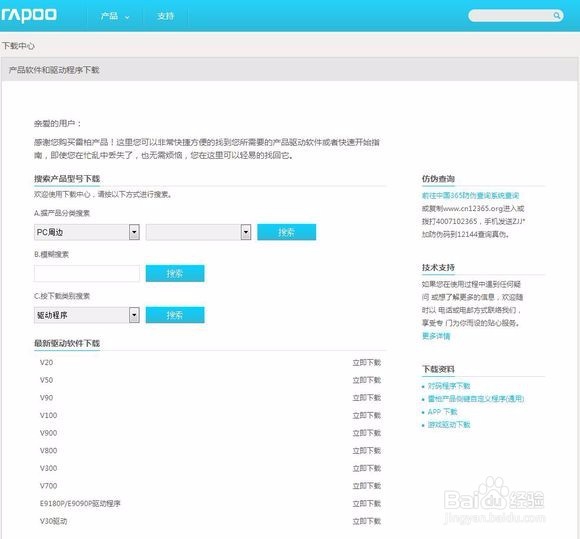Screen dimensions: 580x539
Task: Expand the 驱动程序 download type dropdown
Action: [87, 315]
